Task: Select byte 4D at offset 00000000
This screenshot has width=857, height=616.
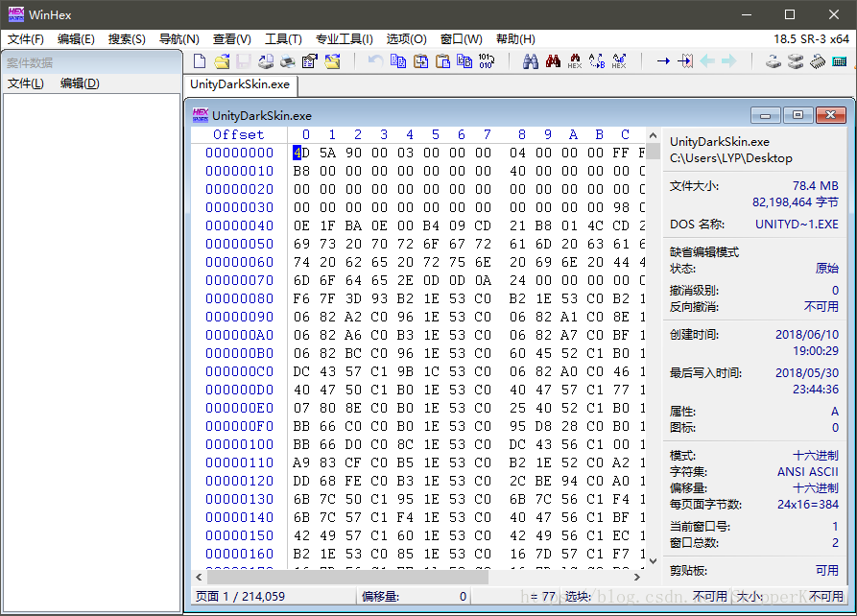Action: [x=301, y=153]
